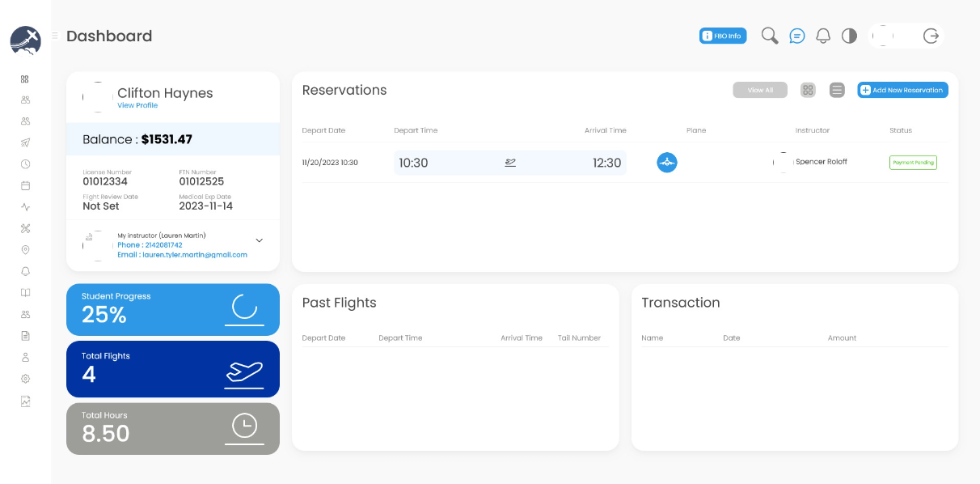Open the View Profile link

[x=137, y=106]
